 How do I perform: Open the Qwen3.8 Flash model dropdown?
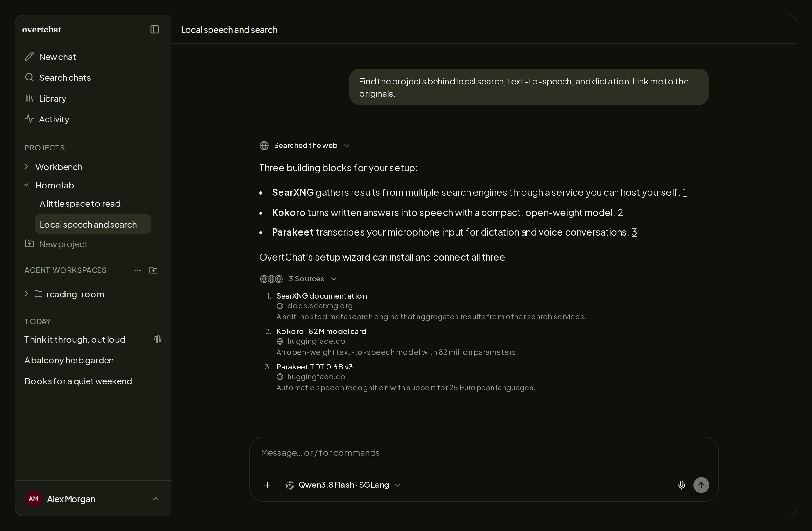[343, 485]
